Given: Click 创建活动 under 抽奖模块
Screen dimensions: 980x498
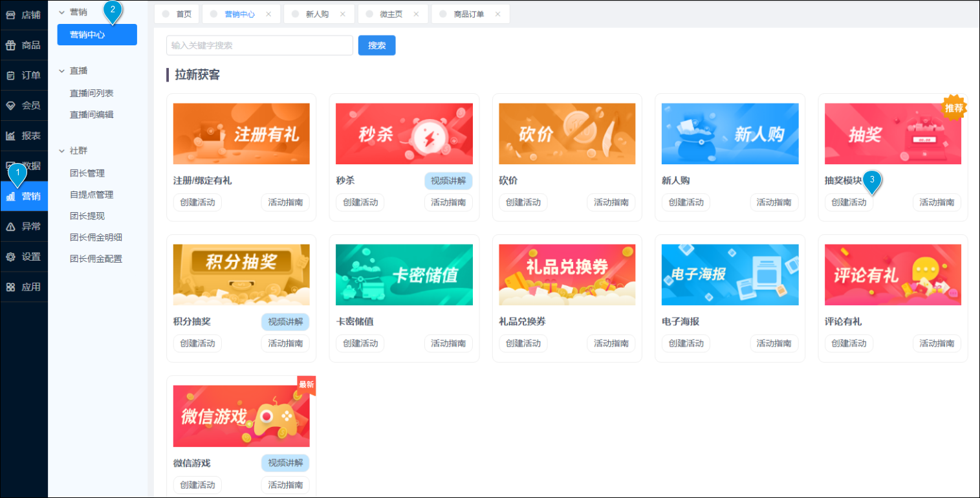Looking at the screenshot, I should (849, 202).
